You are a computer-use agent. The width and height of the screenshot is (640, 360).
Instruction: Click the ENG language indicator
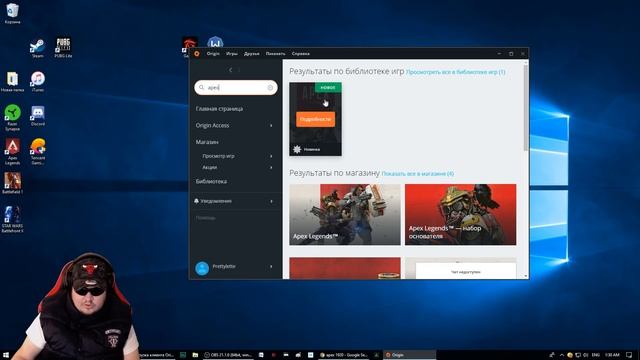pos(596,355)
